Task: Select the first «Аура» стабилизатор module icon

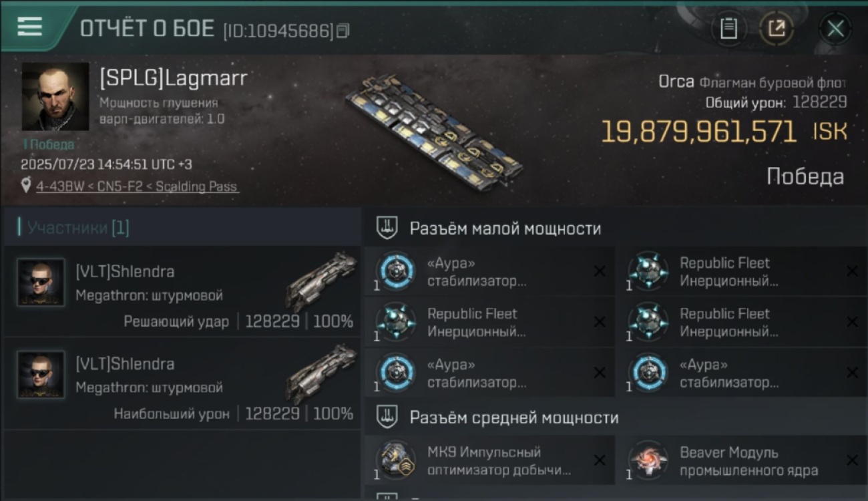Action: pyautogui.click(x=397, y=271)
